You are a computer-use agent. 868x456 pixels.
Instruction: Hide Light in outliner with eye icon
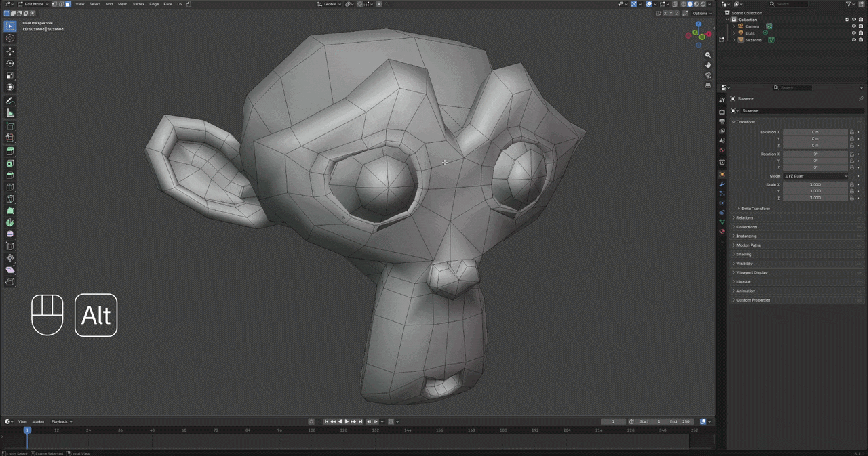tap(854, 33)
